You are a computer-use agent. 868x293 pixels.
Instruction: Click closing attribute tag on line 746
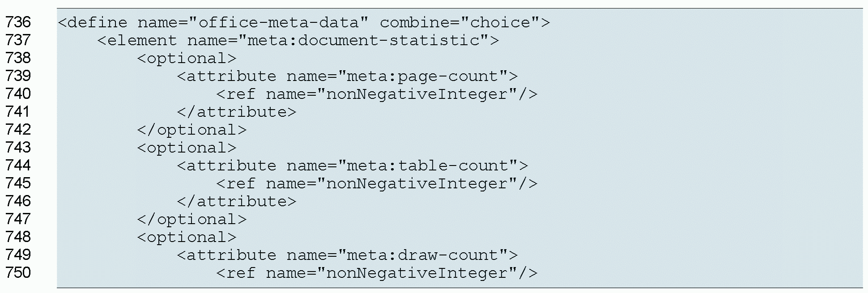236,201
